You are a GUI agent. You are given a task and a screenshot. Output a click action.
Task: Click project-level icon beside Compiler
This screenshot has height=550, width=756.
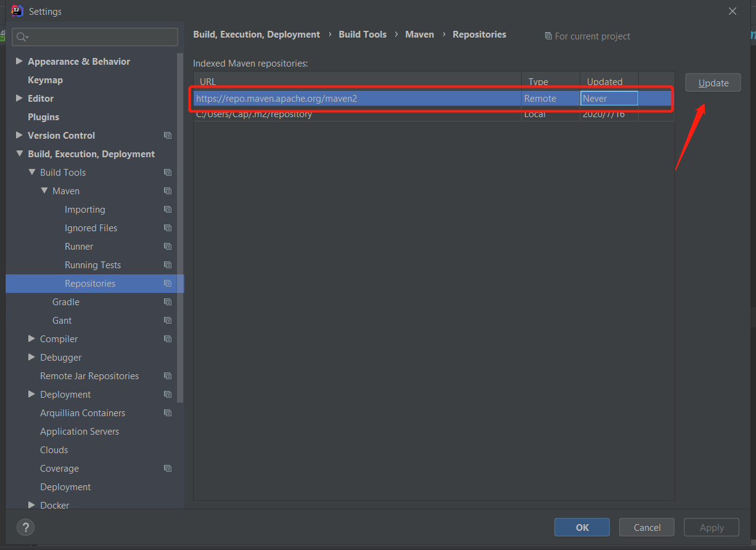[168, 339]
